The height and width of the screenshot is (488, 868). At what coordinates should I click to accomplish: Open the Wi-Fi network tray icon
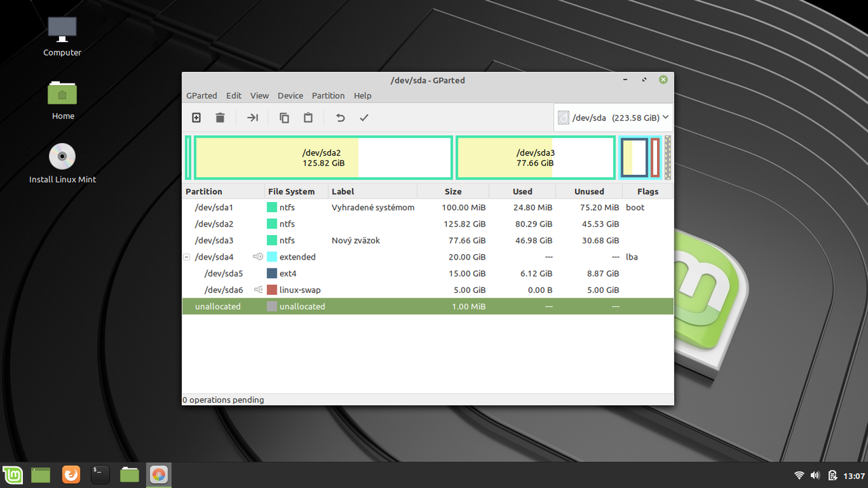(800, 475)
